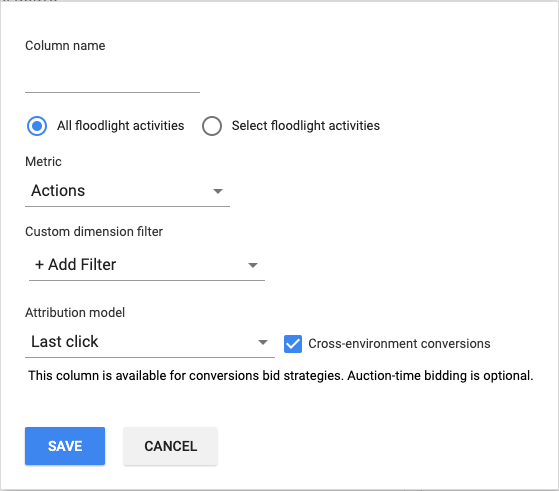Open the Last click attribution dropdown
The height and width of the screenshot is (491, 559).
(x=150, y=342)
